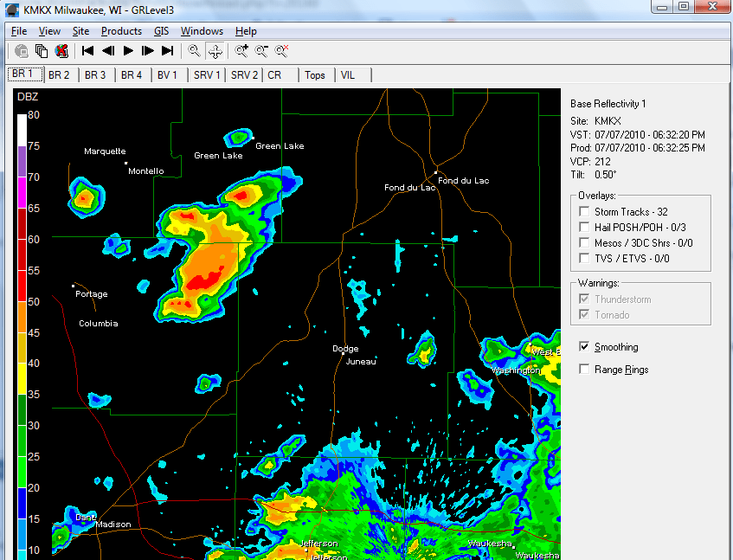Click the Base Reflectivity 1 heading
The height and width of the screenshot is (560, 733).
pyautogui.click(x=608, y=104)
